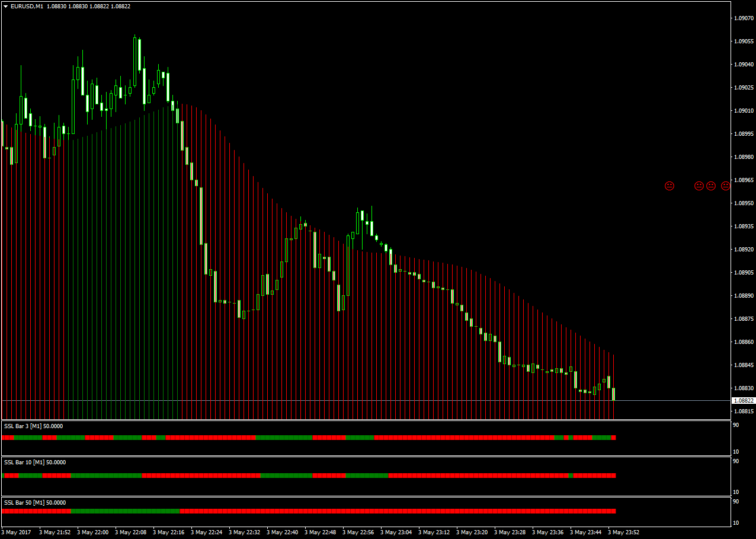756x539 pixels.
Task: Click the SSL Bar 10 red-green histogram strip
Action: pos(309,476)
